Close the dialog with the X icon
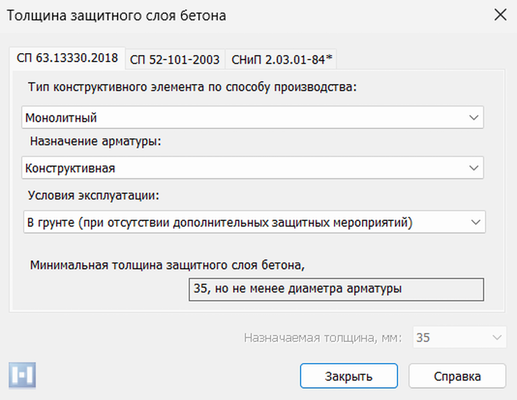 [x=500, y=15]
